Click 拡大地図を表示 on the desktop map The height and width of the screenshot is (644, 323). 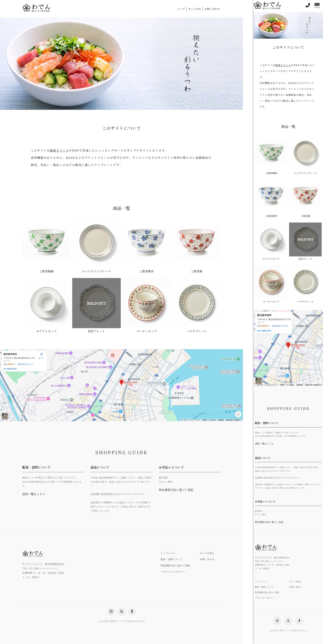coord(10,369)
